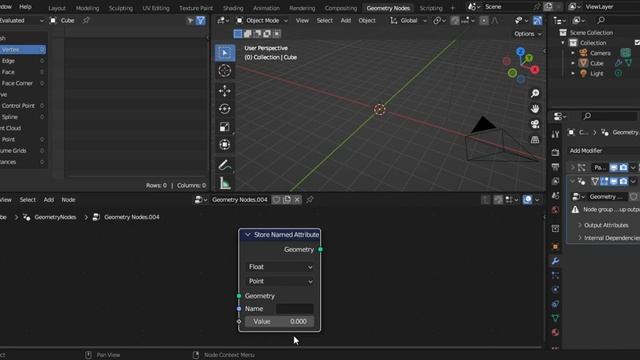Viewport: 640px width, 360px height.
Task: Click the pan view hand icon
Action: (535, 109)
